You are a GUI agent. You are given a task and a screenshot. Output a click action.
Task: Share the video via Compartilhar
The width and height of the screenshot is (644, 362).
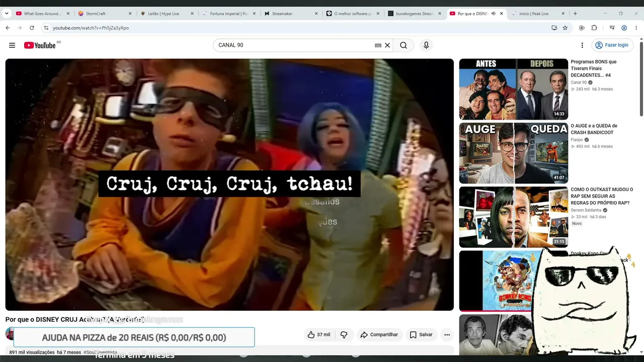click(379, 335)
